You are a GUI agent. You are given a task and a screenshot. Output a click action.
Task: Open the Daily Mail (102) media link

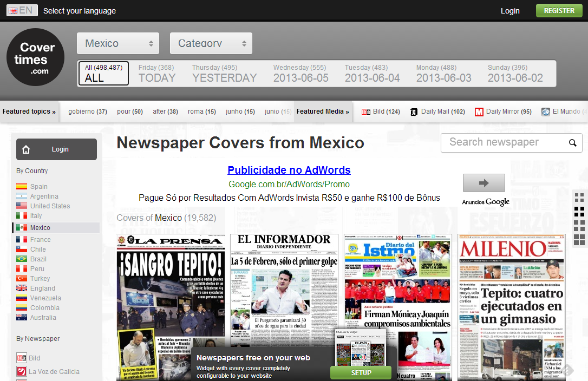coord(443,111)
